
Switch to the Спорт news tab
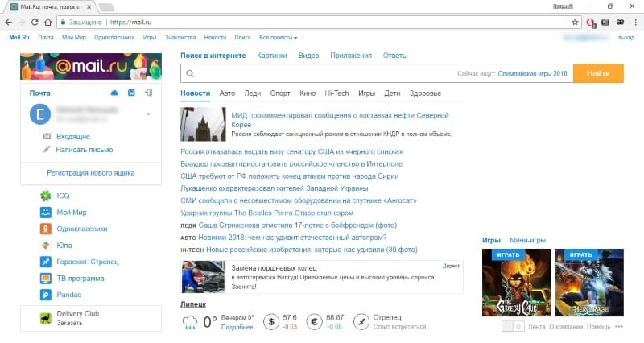point(280,93)
